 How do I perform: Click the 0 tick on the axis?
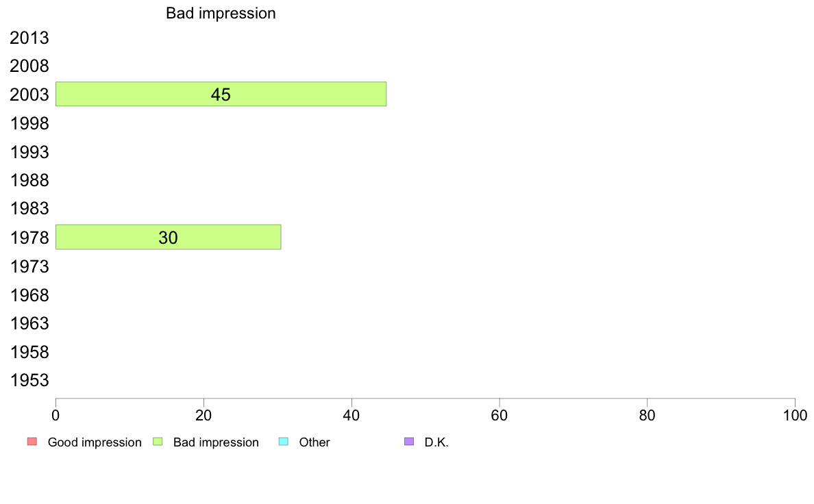coord(56,415)
